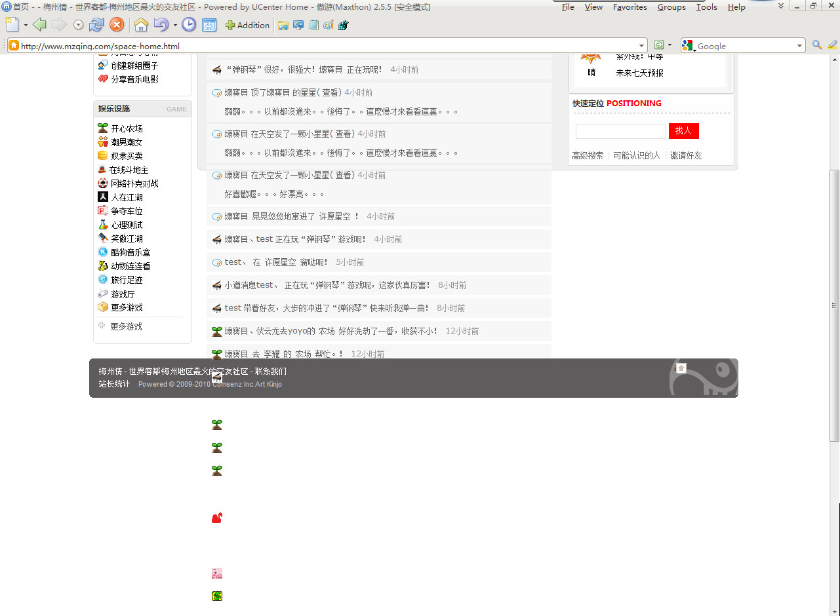Open 酷狗音乐盒 sidebar link
The height and width of the screenshot is (616, 840).
(x=130, y=252)
